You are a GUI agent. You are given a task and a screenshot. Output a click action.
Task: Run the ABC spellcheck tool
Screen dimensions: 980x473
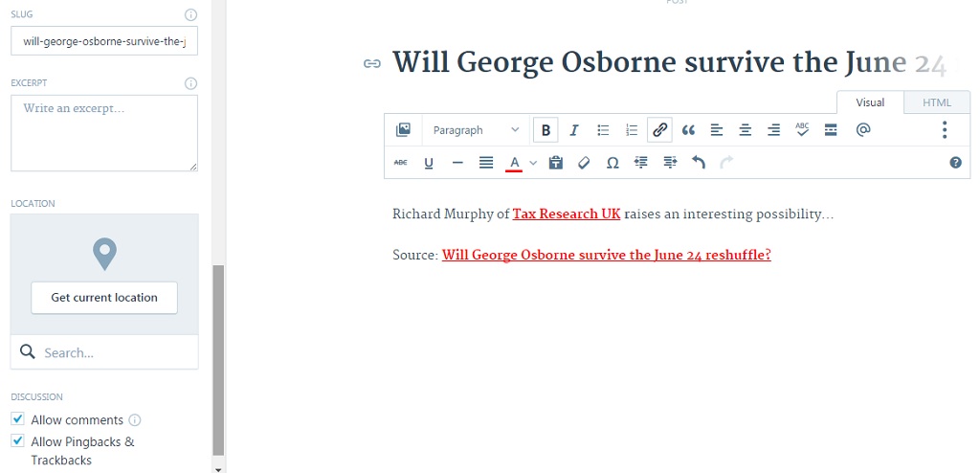[802, 129]
